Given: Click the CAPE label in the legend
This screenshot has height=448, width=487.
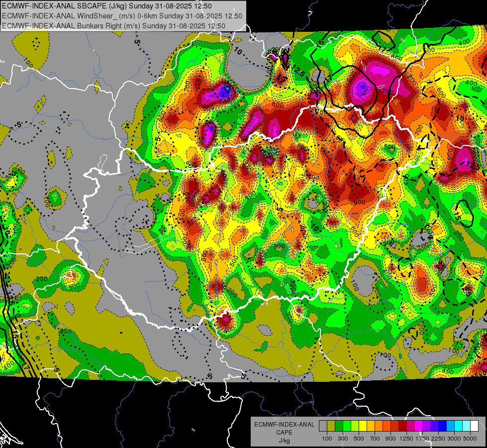Looking at the screenshot, I should [x=284, y=432].
